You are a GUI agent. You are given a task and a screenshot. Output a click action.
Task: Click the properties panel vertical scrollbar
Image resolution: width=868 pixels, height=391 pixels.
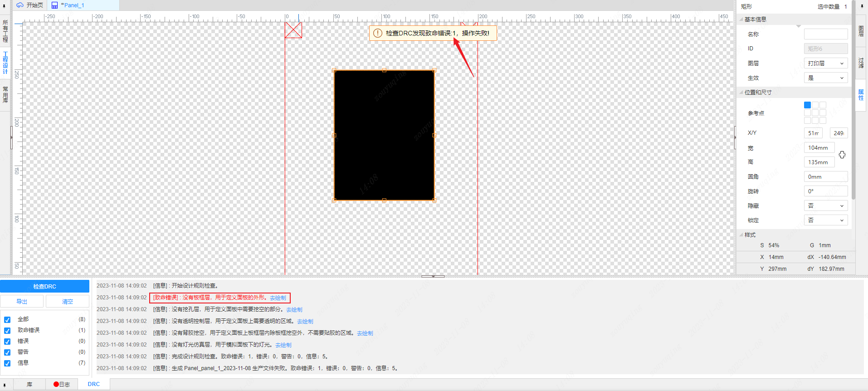point(853,100)
